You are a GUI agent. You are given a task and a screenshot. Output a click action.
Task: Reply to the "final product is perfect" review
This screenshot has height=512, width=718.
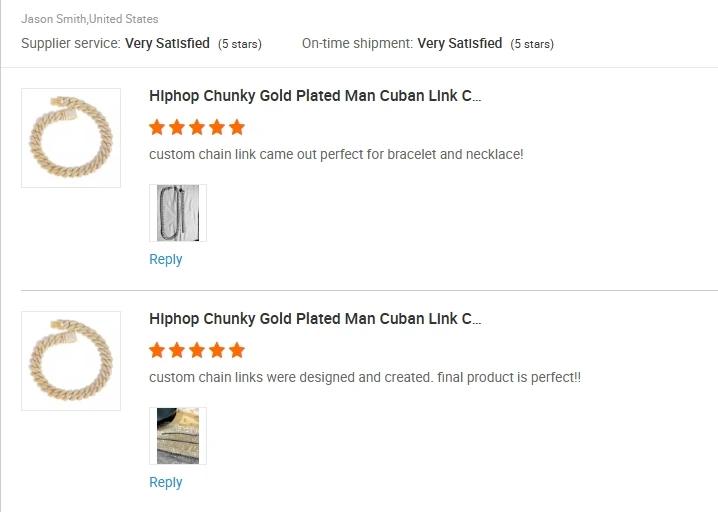click(x=165, y=482)
